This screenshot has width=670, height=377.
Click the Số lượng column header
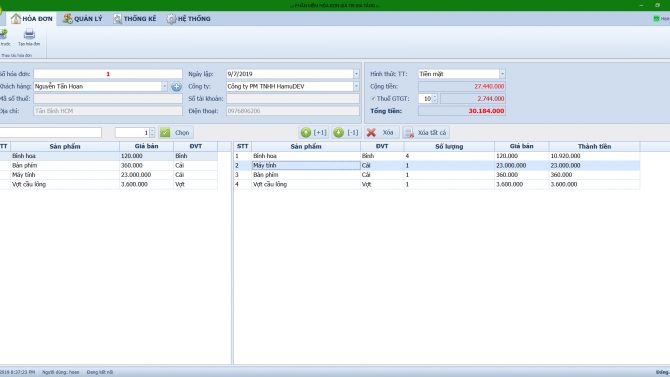449,146
